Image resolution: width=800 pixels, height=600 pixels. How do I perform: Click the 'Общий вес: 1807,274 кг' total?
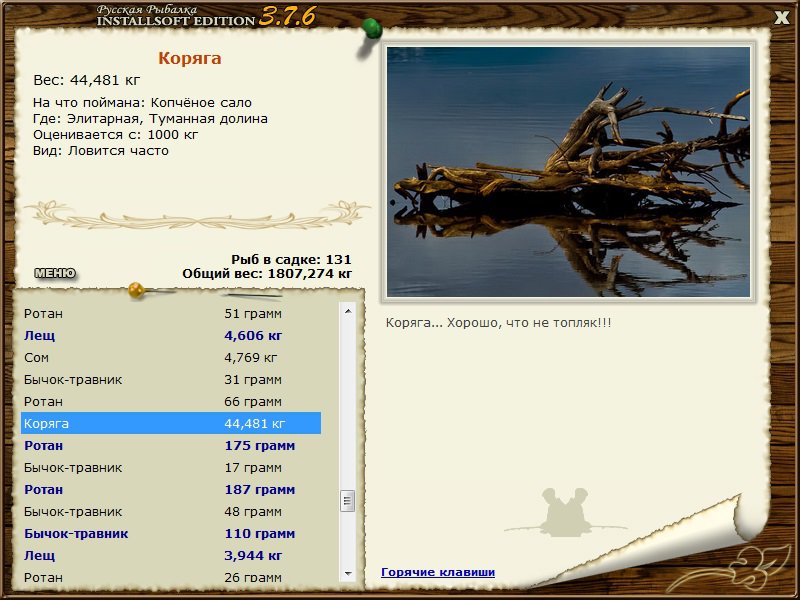pyautogui.click(x=267, y=273)
